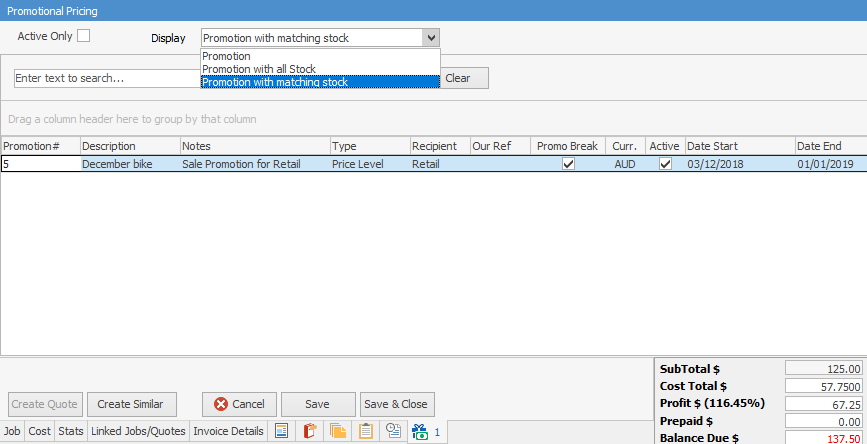Open the stacked orange pages icon tab
Screen dimensions: 867x444
pyautogui.click(x=336, y=431)
